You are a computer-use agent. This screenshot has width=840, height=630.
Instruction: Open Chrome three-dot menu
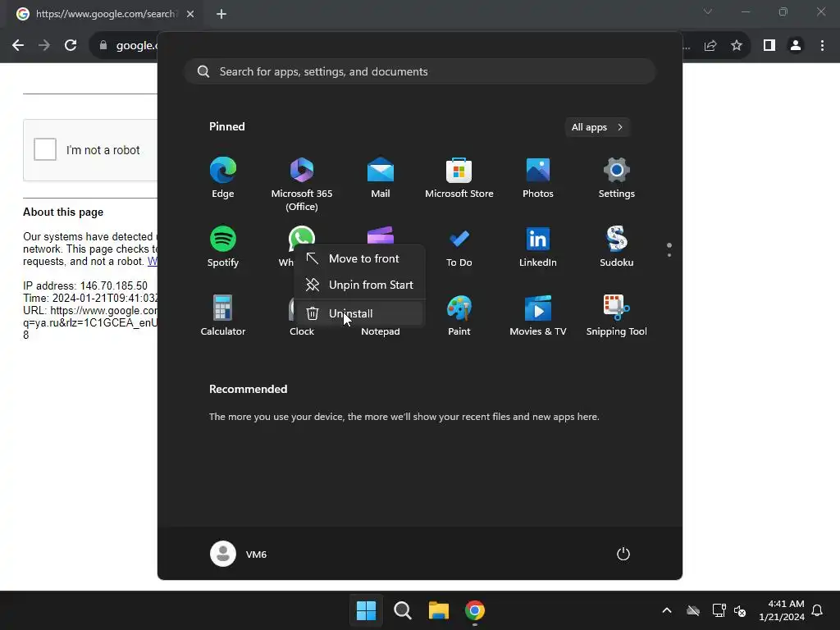click(822, 46)
